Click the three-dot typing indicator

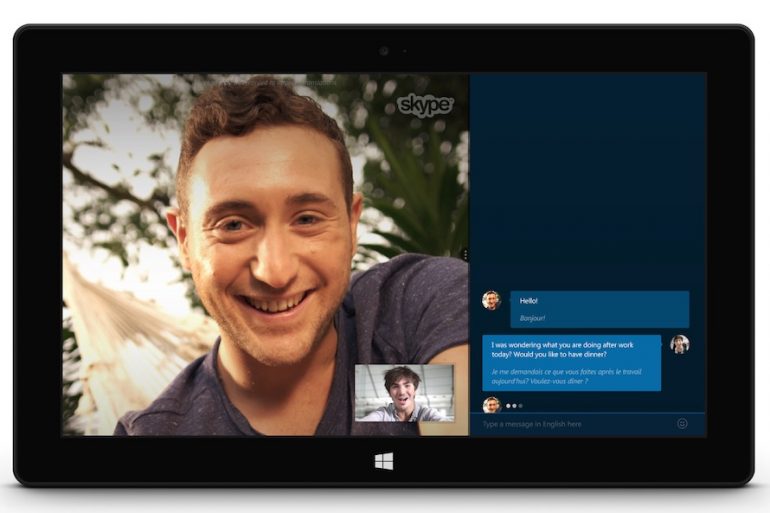(x=514, y=405)
